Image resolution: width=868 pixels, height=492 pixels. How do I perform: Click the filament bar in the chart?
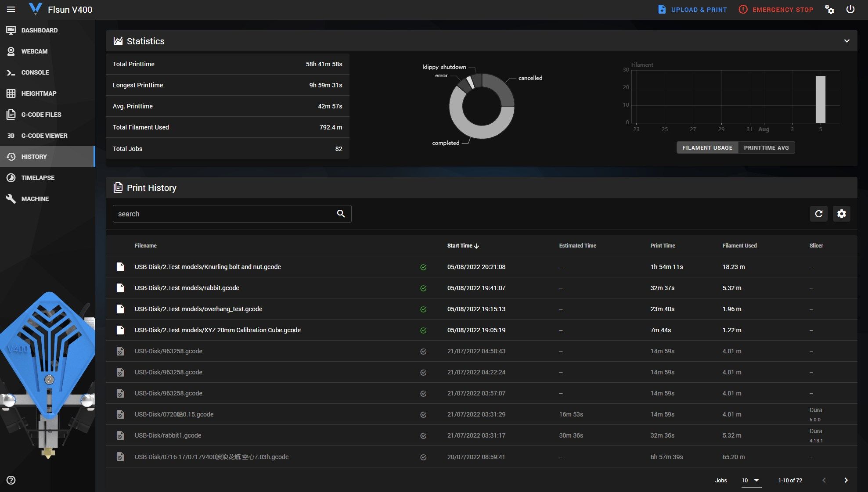(x=820, y=100)
